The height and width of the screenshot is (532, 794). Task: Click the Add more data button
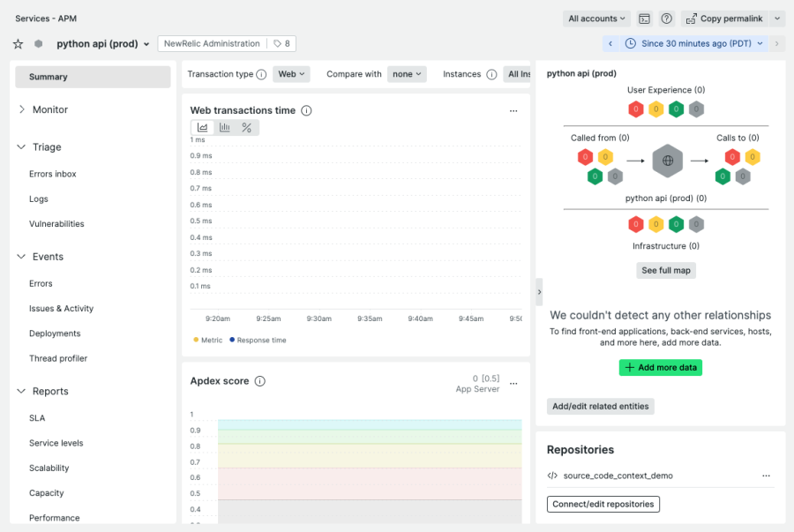pyautogui.click(x=660, y=367)
